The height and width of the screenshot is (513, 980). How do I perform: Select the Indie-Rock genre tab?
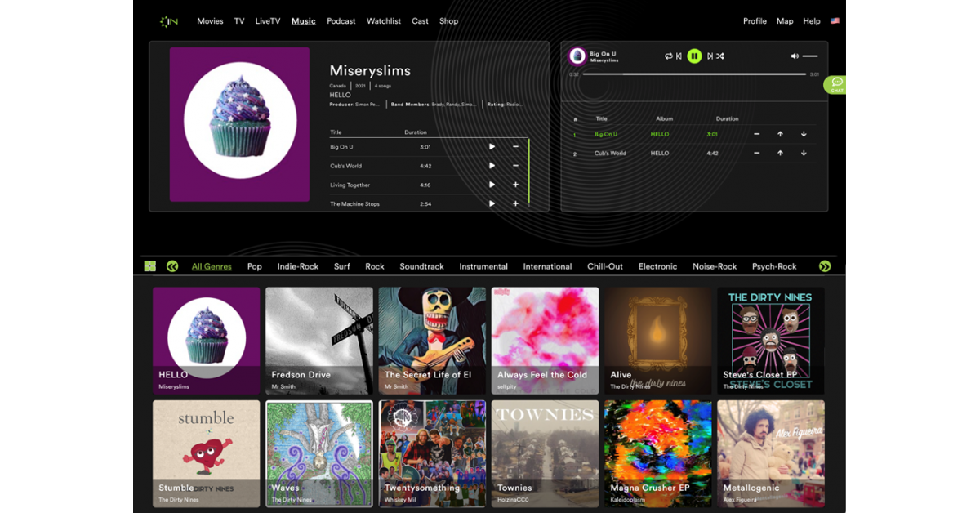tap(297, 266)
